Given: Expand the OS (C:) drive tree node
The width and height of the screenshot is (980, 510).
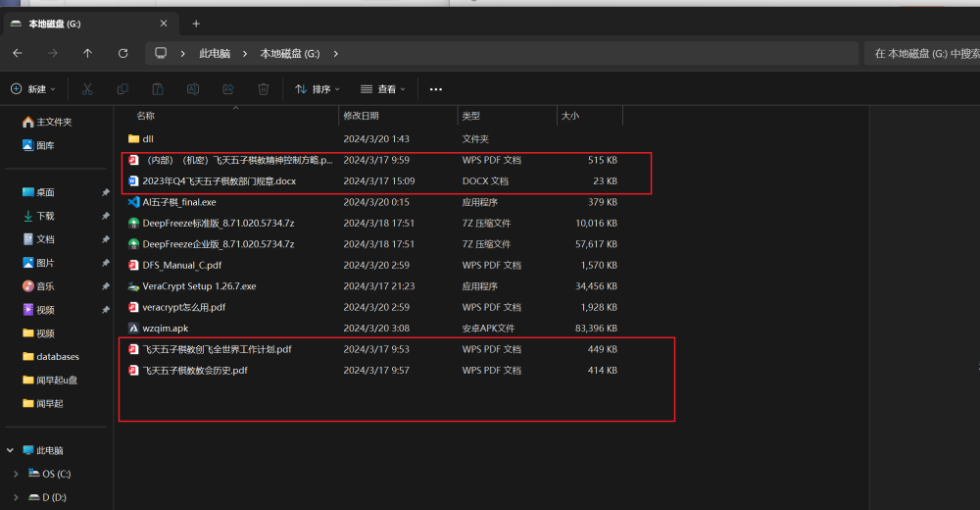Looking at the screenshot, I should [x=17, y=474].
